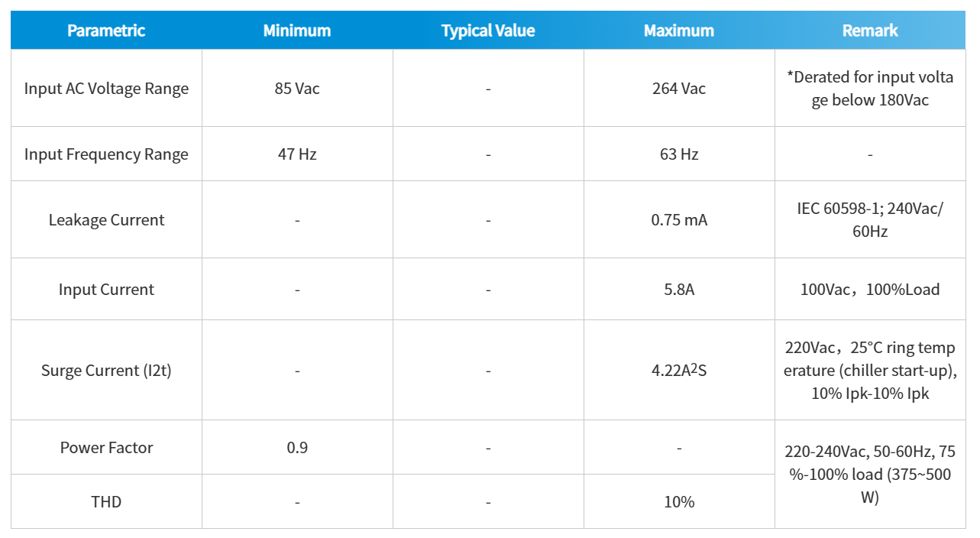Select the Minimum column header
980x538 pixels.
(297, 31)
